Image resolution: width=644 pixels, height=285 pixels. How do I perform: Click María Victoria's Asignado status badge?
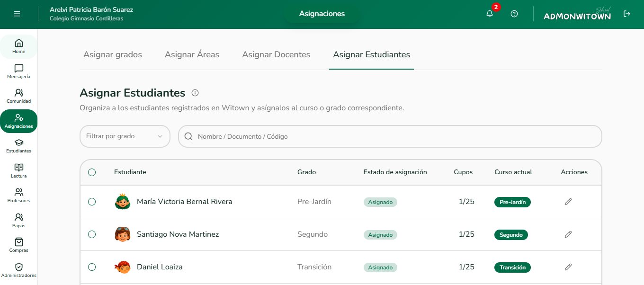380,202
